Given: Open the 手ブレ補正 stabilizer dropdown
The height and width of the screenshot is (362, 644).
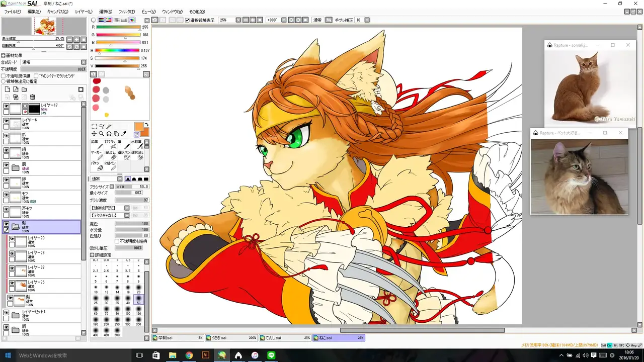Looking at the screenshot, I should coord(367,20).
